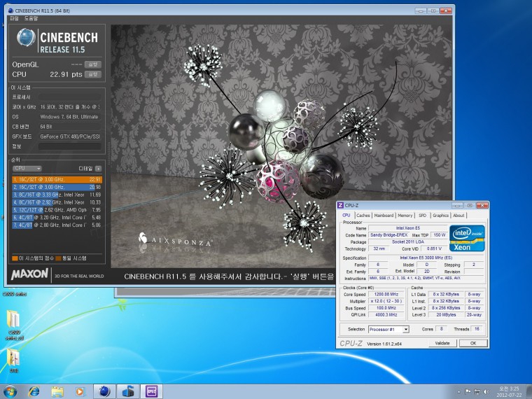Open the Action Center flag icon
Image resolution: width=532 pixels, height=399 pixels.
pyautogui.click(x=468, y=391)
